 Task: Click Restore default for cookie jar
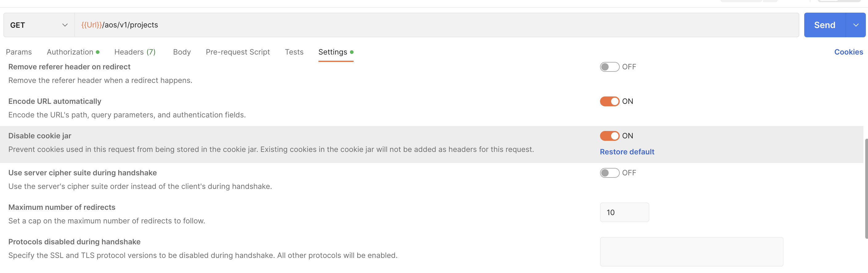coord(627,152)
